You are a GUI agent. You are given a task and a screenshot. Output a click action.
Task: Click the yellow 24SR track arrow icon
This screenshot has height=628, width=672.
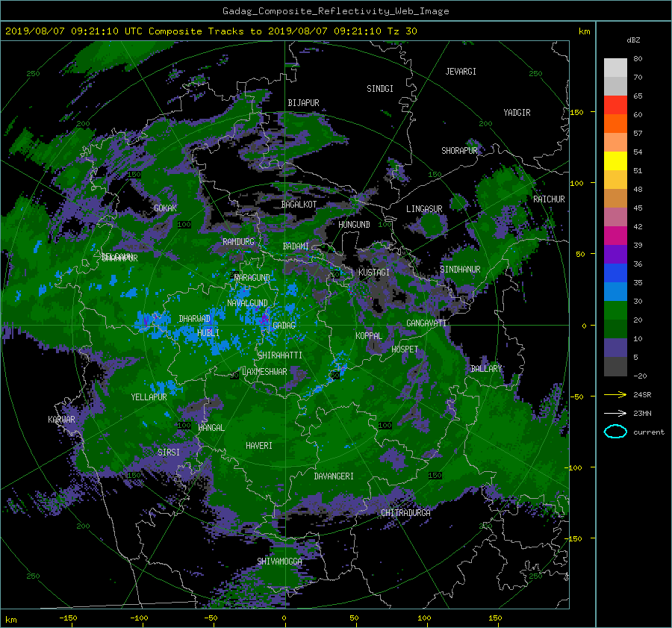click(x=615, y=394)
